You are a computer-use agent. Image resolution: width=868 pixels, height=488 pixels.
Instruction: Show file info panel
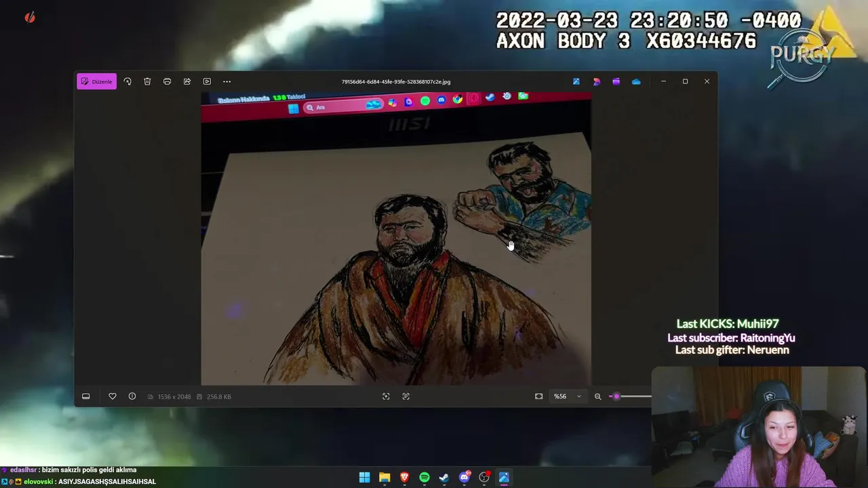pyautogui.click(x=132, y=396)
